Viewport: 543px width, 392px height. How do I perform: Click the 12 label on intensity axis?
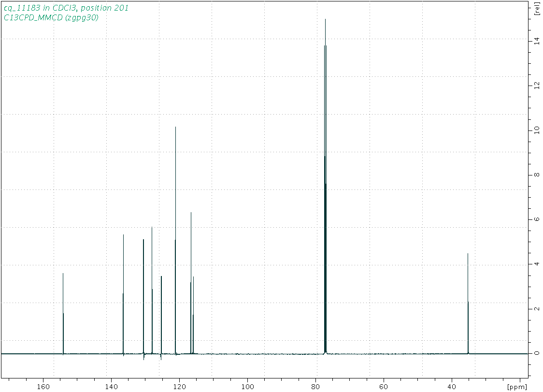[537, 85]
